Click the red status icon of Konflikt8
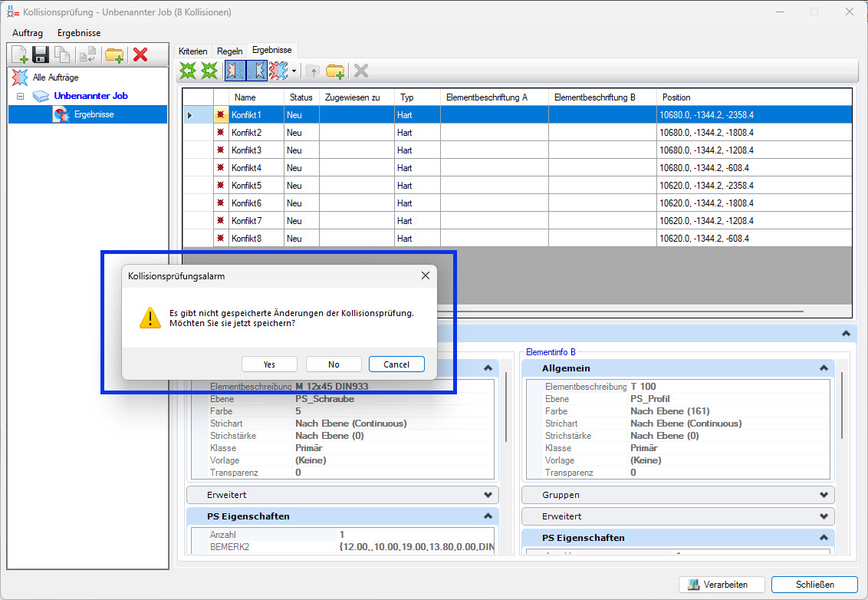 tap(221, 238)
